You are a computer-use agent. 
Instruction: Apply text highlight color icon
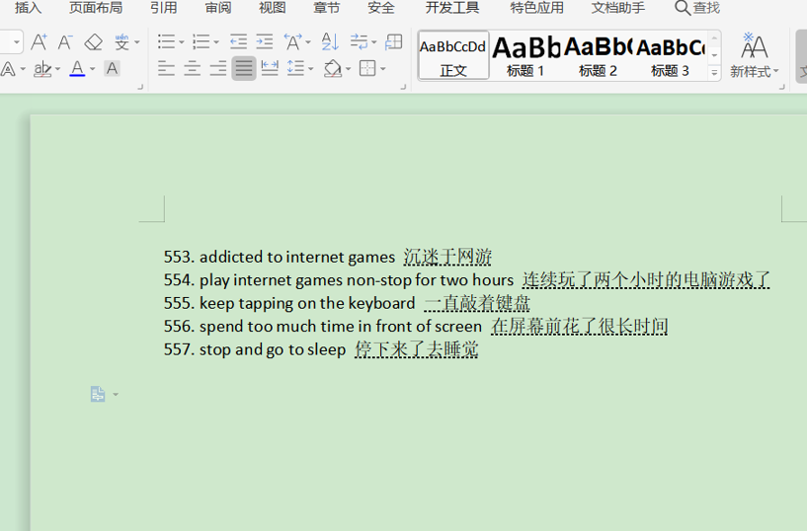coord(42,68)
